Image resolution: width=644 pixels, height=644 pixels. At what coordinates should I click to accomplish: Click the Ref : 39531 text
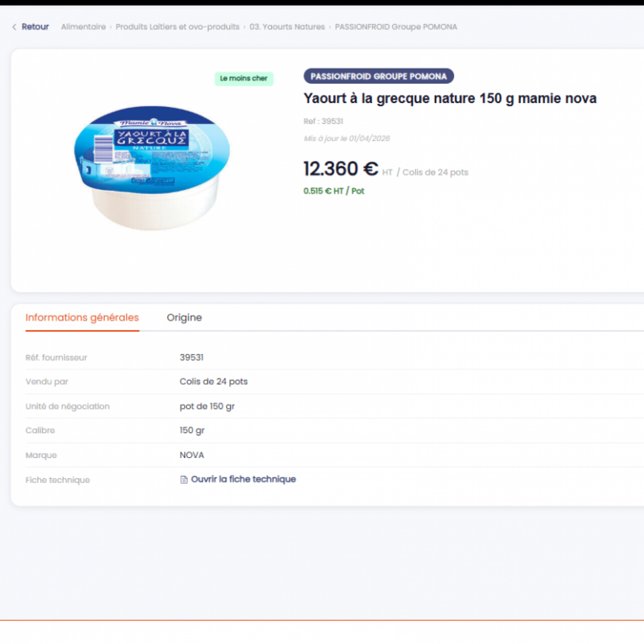pyautogui.click(x=323, y=121)
